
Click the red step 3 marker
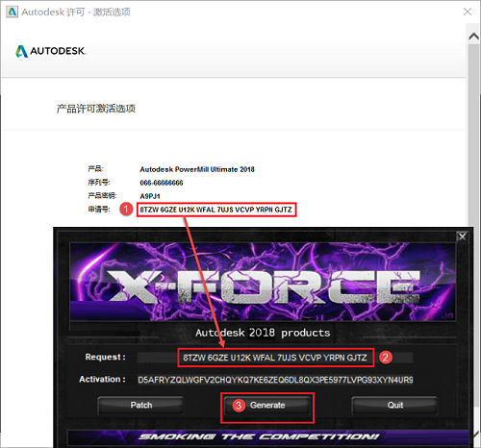coord(239,406)
